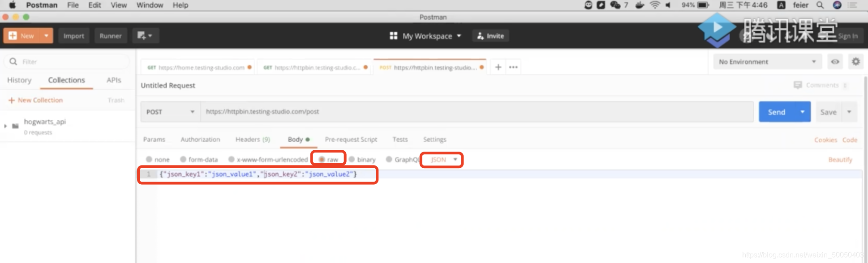The height and width of the screenshot is (263, 868).
Task: Open the Pre-request Script tab
Action: point(351,140)
